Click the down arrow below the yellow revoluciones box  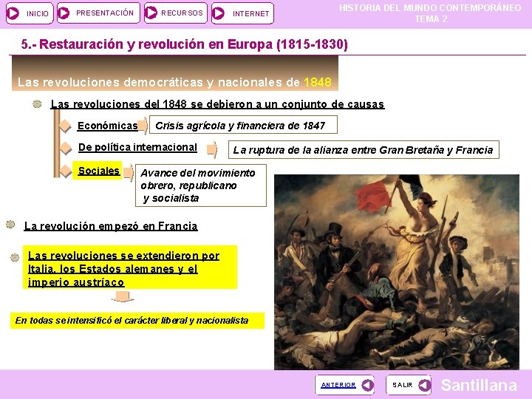tap(123, 297)
